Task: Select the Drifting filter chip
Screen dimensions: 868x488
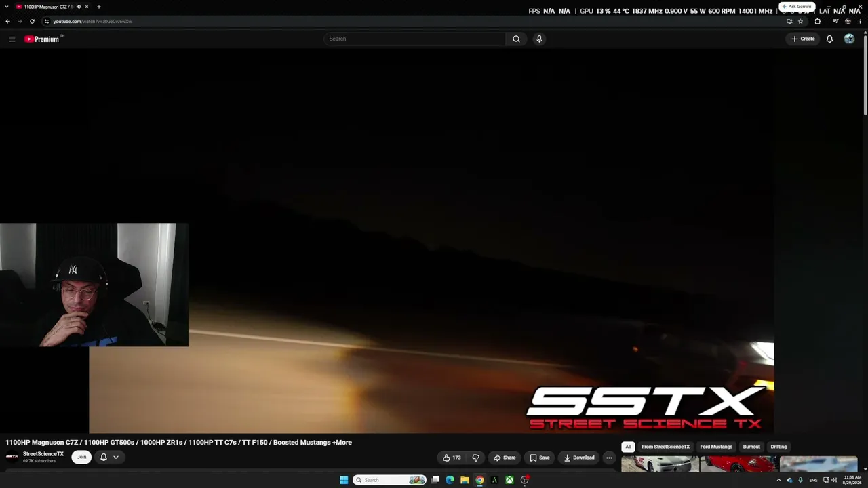Action: pos(778,447)
